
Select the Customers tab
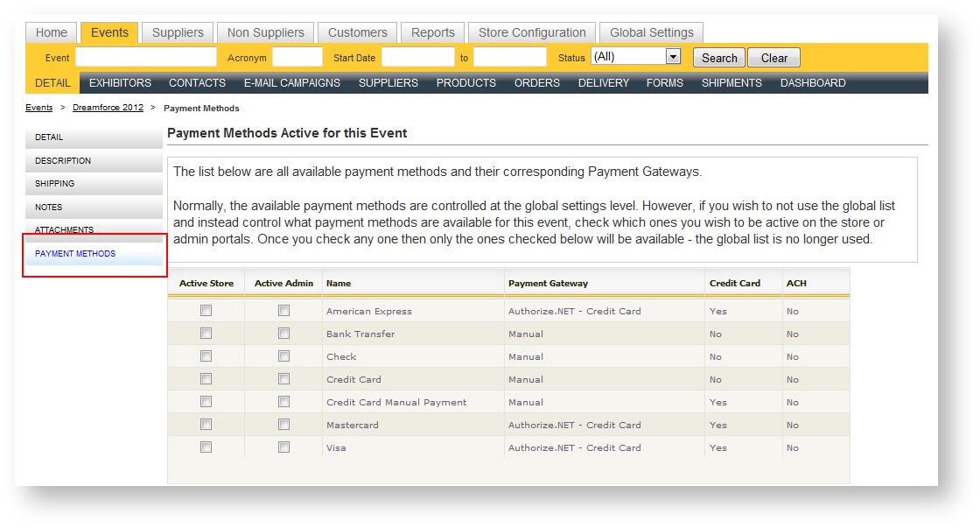(x=356, y=32)
